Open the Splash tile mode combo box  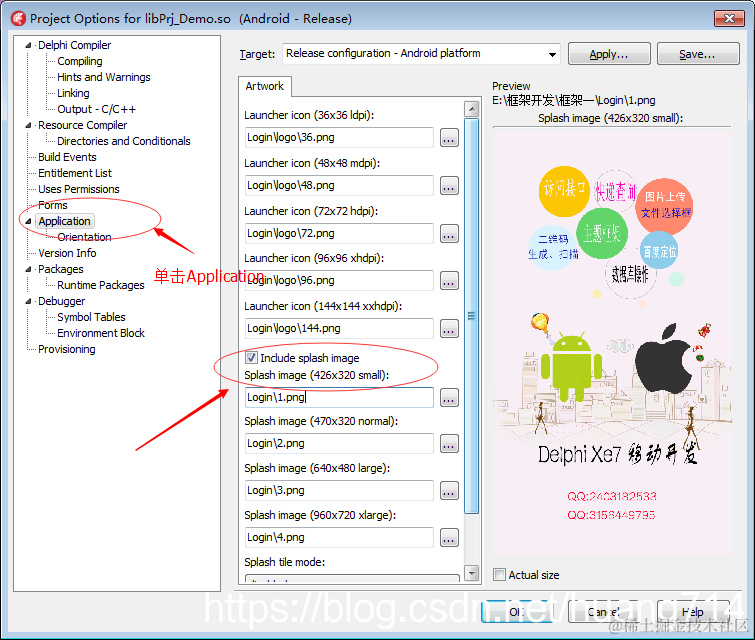click(352, 578)
